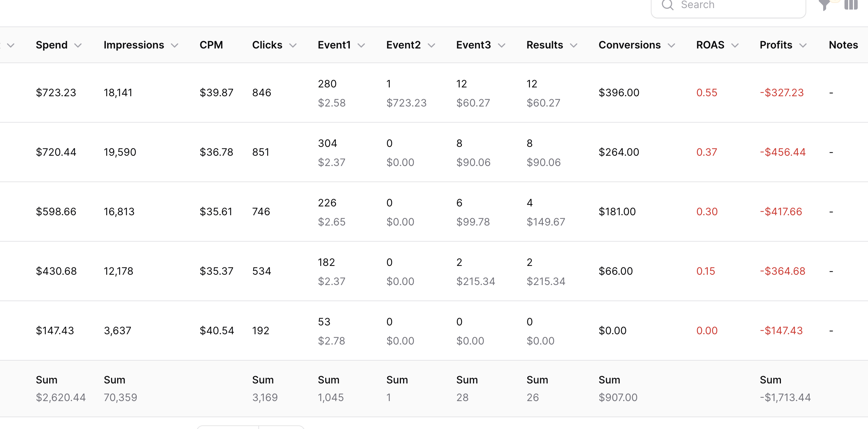This screenshot has width=868, height=429.
Task: Click the CPM column header
Action: point(211,45)
